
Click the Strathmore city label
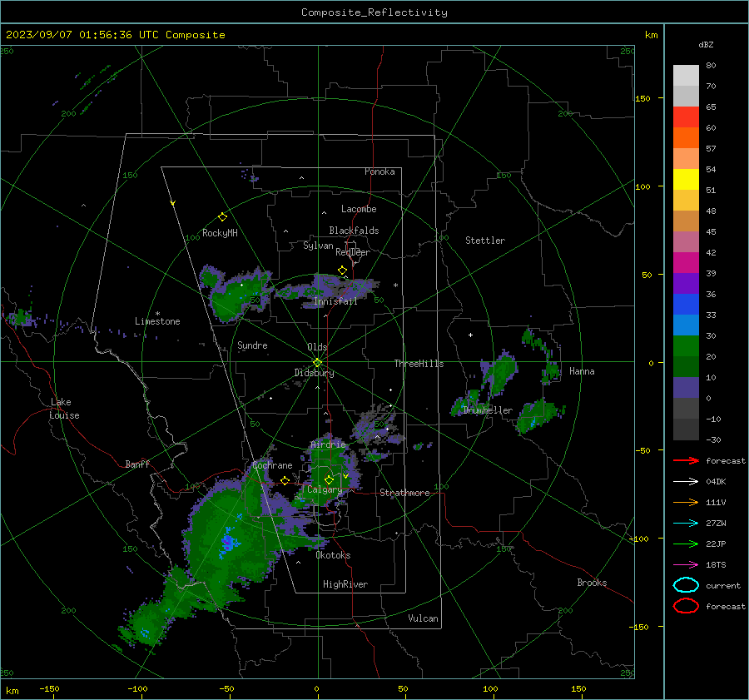click(x=404, y=493)
